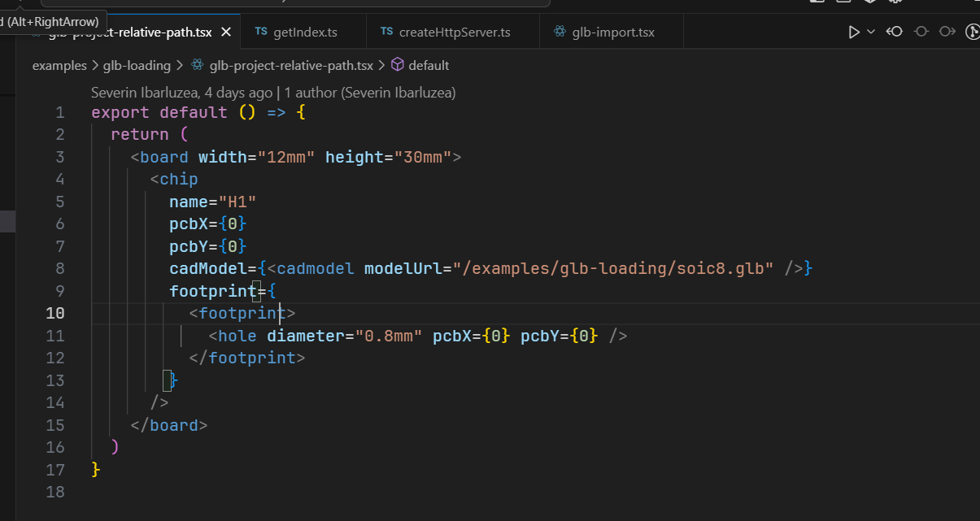Click the cube symbol icon in breadcrumb
This screenshot has width=980, height=521.
click(398, 65)
